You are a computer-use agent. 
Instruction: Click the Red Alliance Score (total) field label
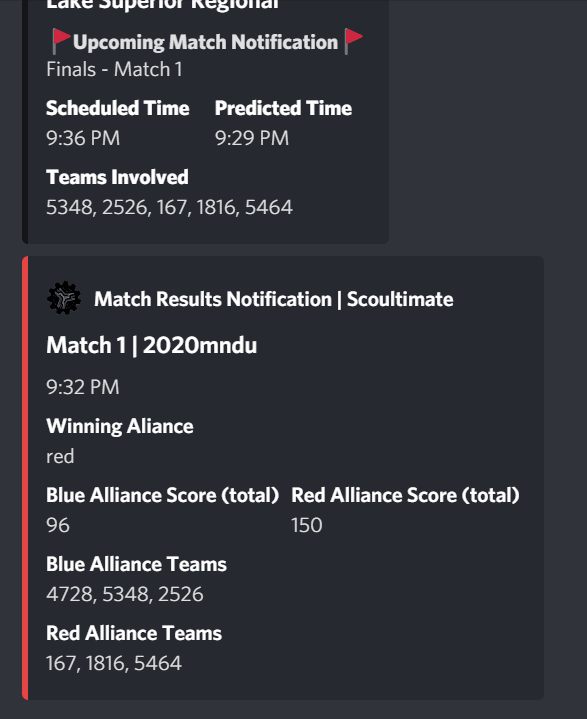(x=405, y=496)
